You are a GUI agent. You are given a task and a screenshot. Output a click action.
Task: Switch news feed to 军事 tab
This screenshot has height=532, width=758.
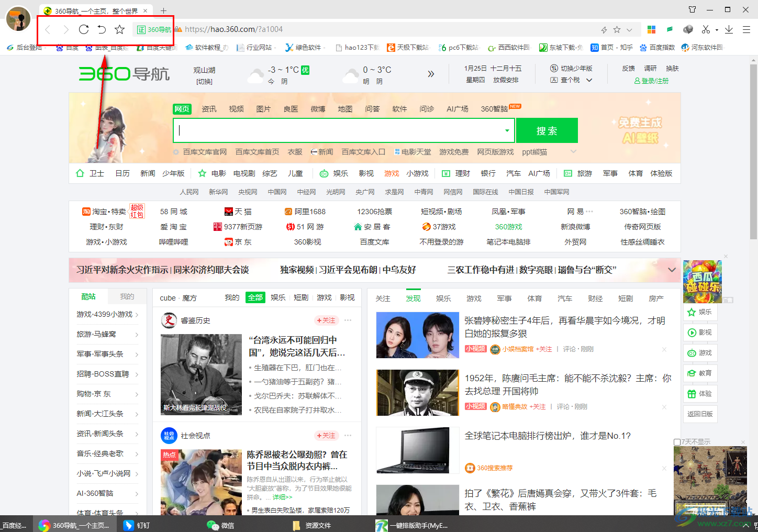point(504,298)
